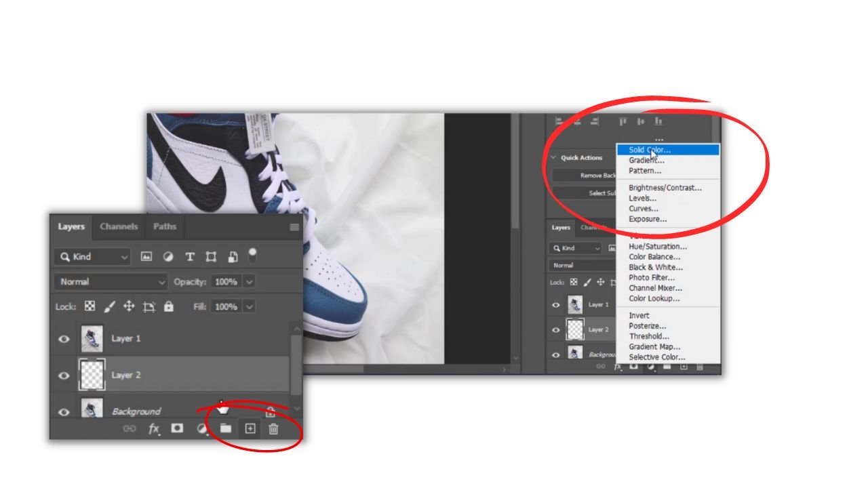The width and height of the screenshot is (868, 488).
Task: Open the Kind filter dropdown in enlarged Layers panel
Action: click(92, 257)
